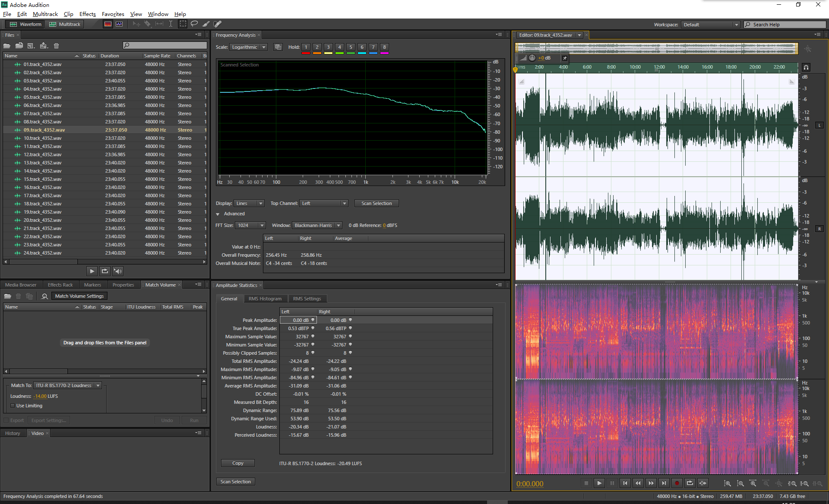This screenshot has width=829, height=504.
Task: Click the transport Stop button
Action: pos(586,483)
